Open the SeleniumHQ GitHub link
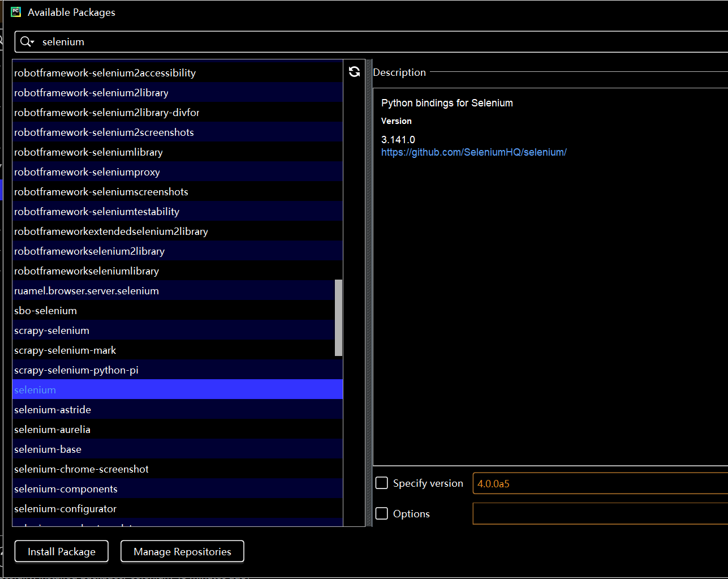 [474, 152]
